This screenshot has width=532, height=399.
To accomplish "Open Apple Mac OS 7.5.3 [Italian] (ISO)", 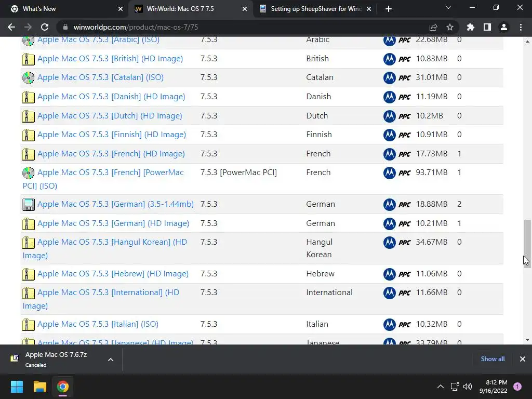I will tap(98, 324).
